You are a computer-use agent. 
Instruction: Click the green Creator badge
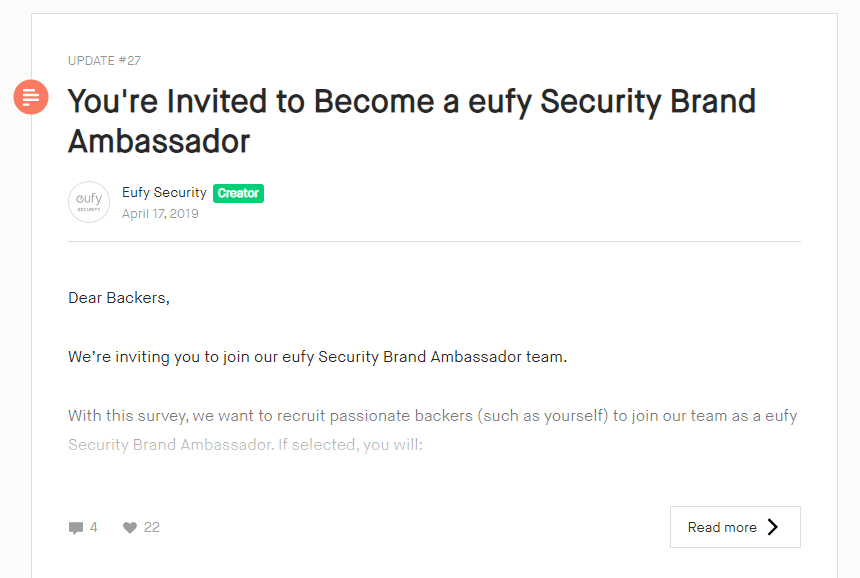tap(238, 193)
